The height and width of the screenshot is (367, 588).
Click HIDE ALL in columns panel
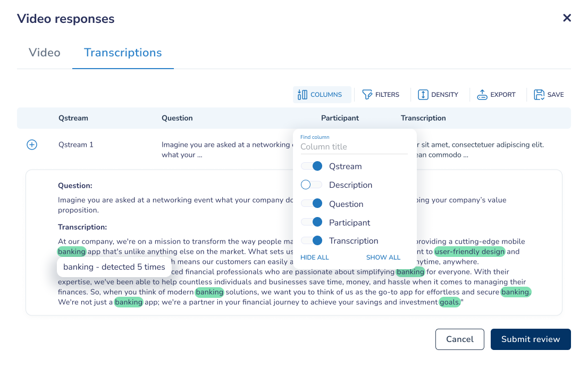click(x=315, y=257)
